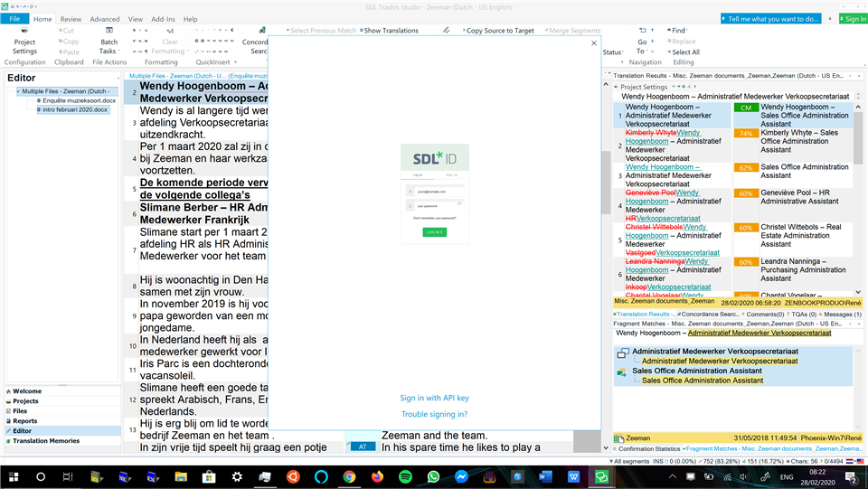Click the green Sign In button

coord(854,19)
